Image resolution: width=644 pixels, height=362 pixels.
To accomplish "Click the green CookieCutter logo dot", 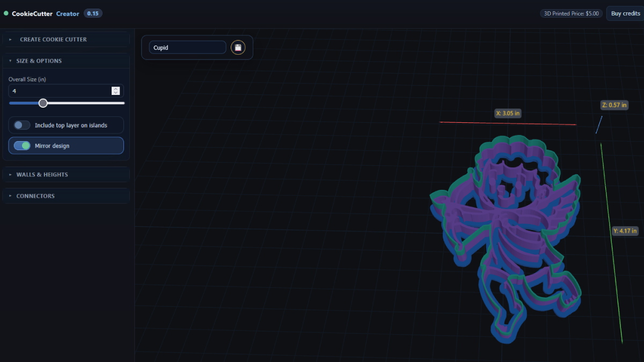I will pyautogui.click(x=6, y=13).
